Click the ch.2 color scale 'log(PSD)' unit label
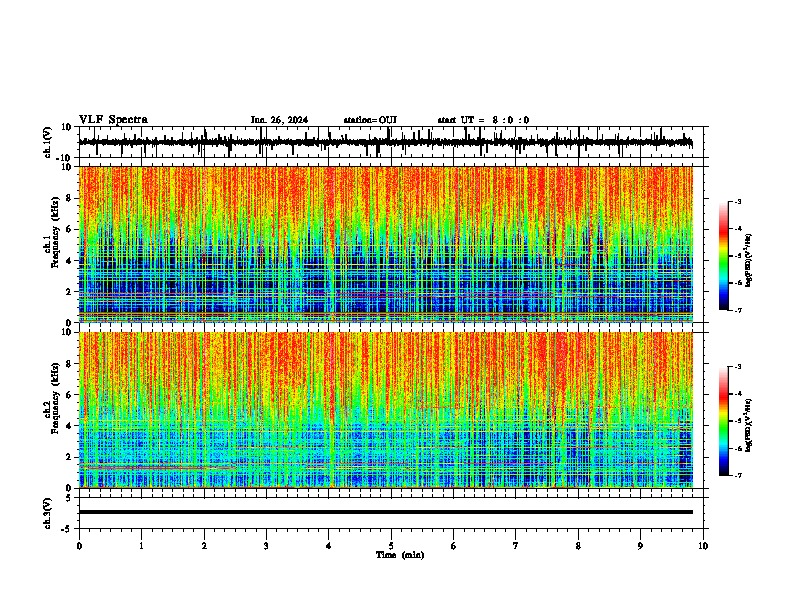792x612 pixels. tap(749, 425)
